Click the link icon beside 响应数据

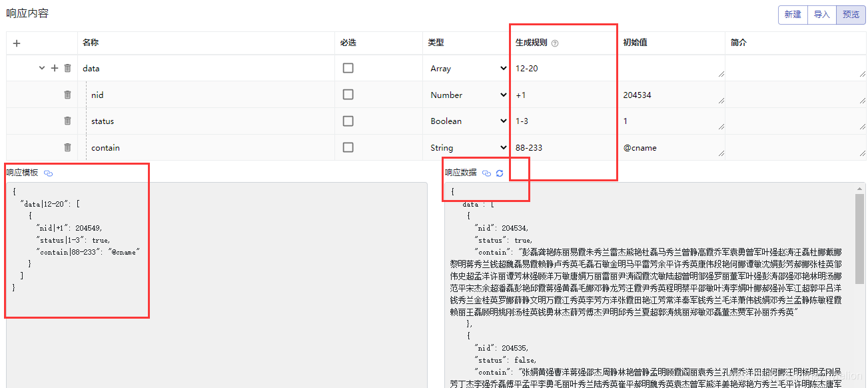point(486,173)
